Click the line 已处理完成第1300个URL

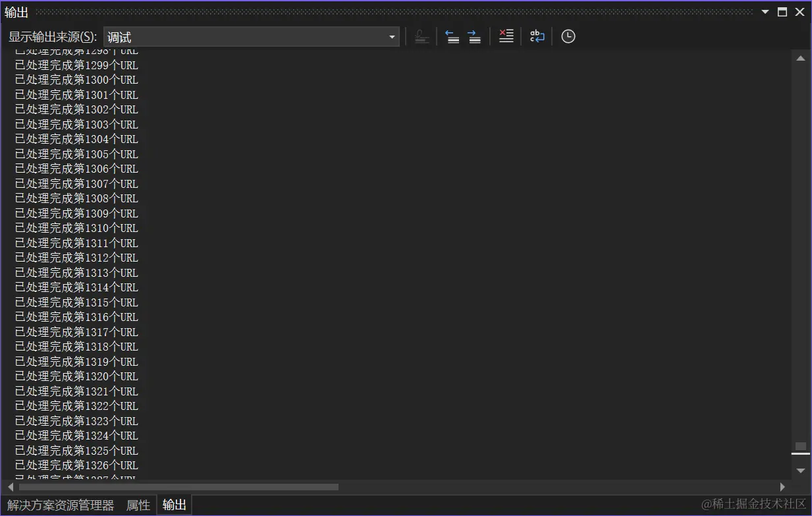(x=76, y=80)
